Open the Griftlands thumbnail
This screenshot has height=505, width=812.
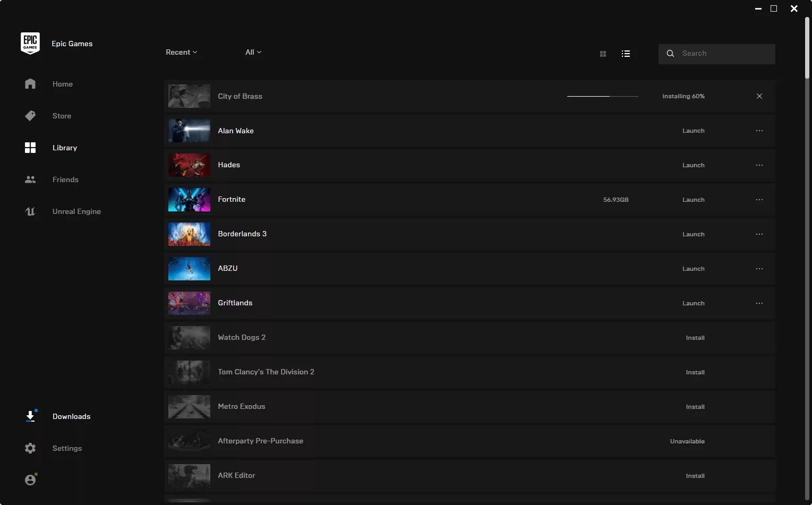click(x=189, y=303)
